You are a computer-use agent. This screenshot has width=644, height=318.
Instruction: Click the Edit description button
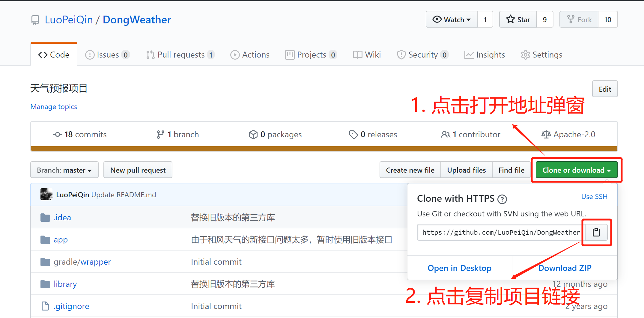click(x=605, y=89)
